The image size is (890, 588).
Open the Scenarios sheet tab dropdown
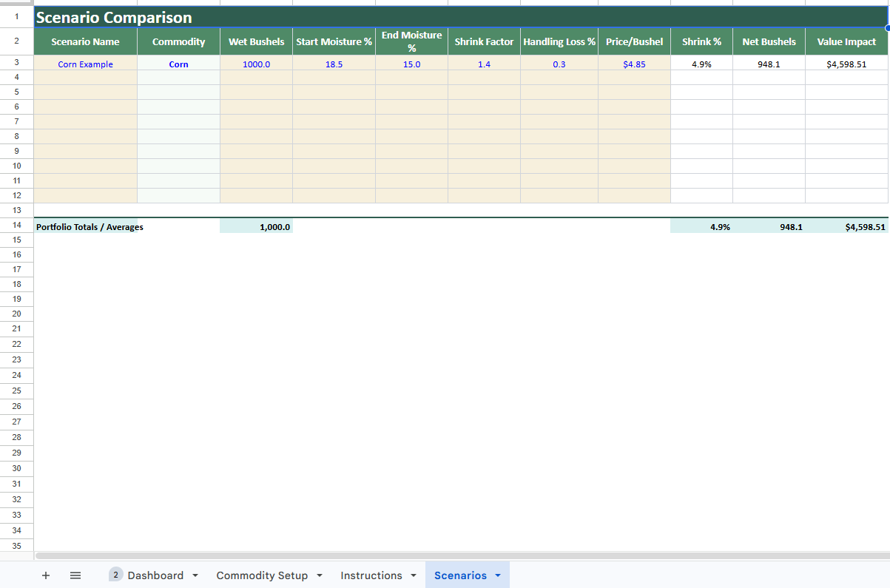(x=497, y=575)
